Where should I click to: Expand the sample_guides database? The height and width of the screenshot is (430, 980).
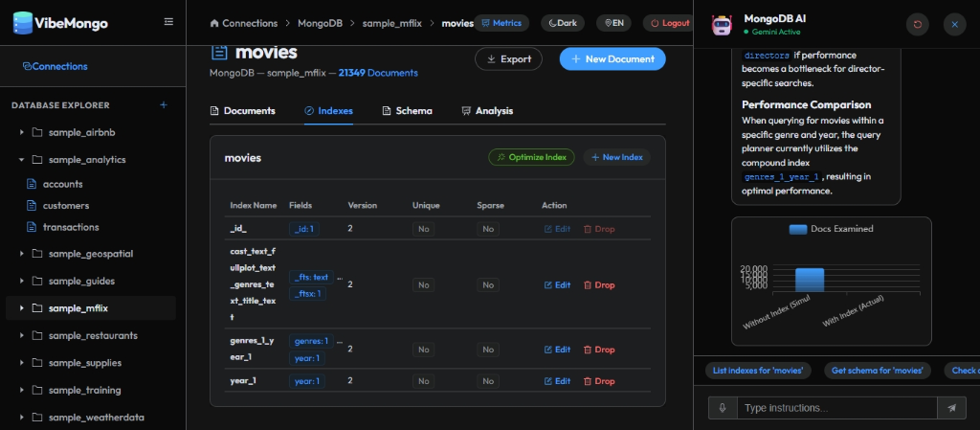pos(22,282)
